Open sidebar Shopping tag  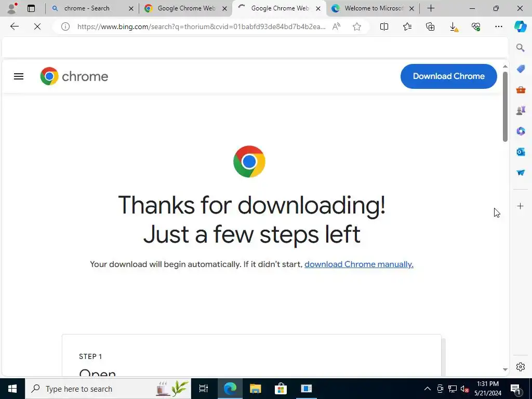(521, 69)
